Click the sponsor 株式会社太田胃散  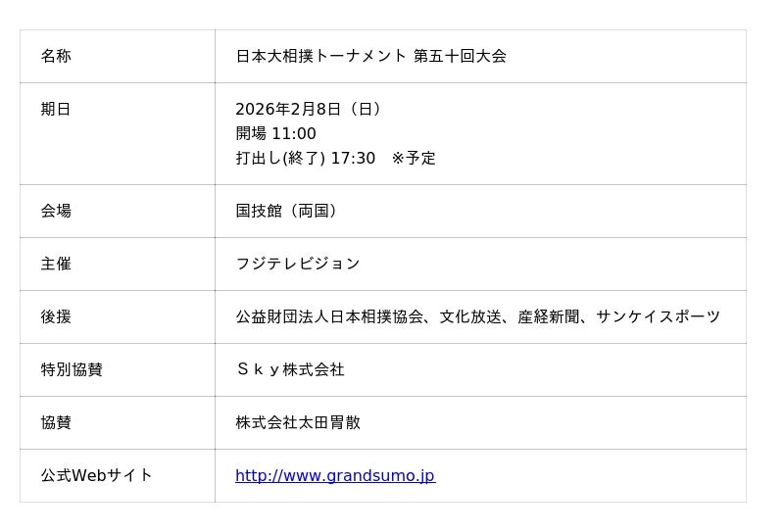tap(298, 423)
